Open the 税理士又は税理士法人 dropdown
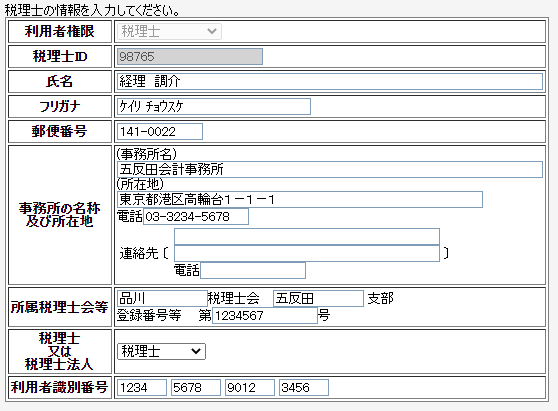Screen dimensions: 558x411 click(x=161, y=351)
